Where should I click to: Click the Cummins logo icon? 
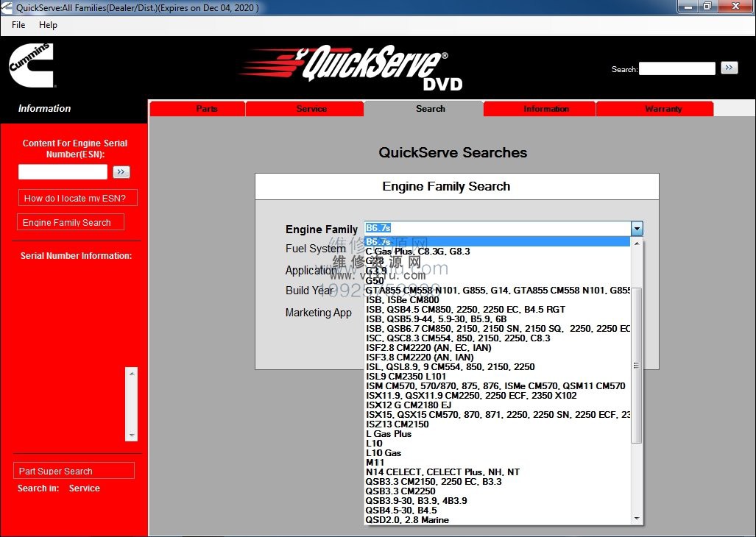click(31, 65)
